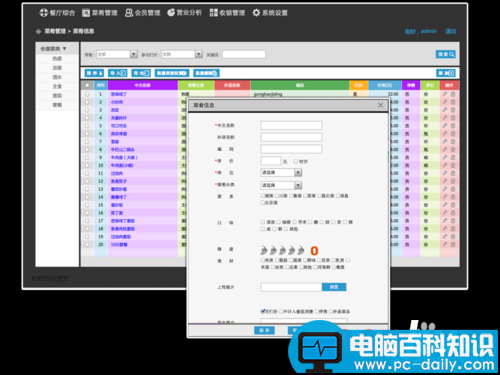Tick the checkbox for row 12
The height and width of the screenshot is (375, 500).
pyautogui.click(x=87, y=181)
